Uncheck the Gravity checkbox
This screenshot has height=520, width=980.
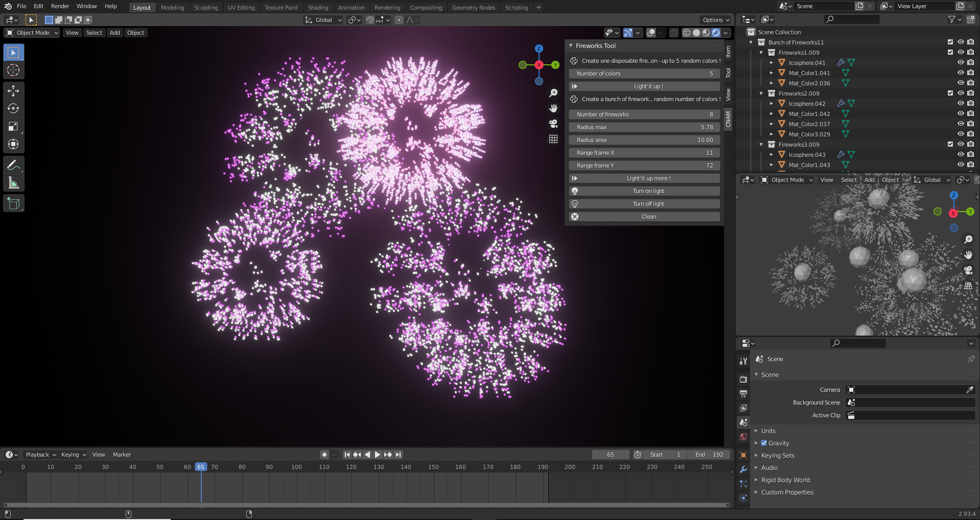click(764, 443)
